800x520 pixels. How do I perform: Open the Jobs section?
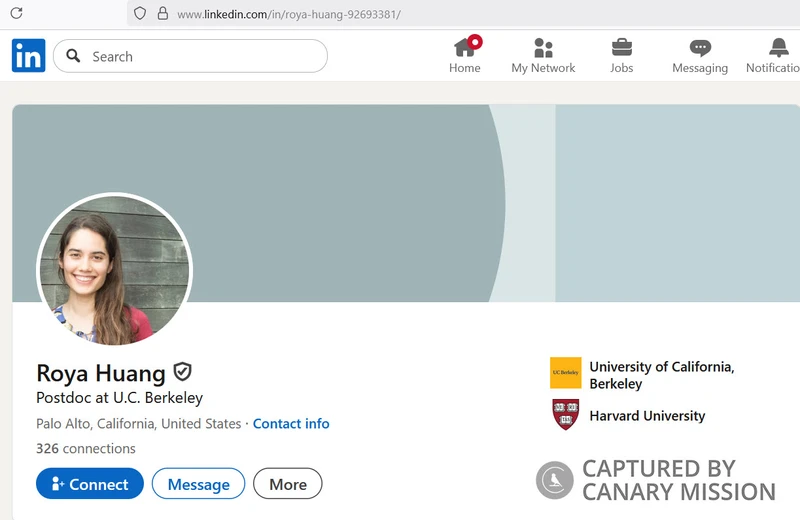(x=621, y=55)
